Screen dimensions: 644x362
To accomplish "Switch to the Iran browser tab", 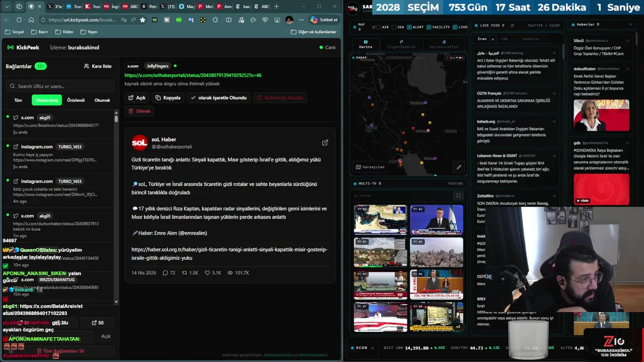I will [243, 7].
